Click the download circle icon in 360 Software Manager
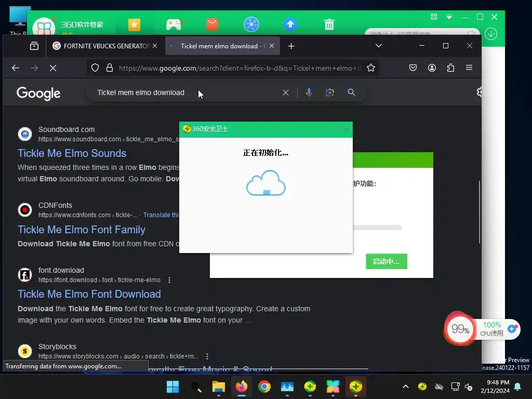 pyautogui.click(x=490, y=34)
